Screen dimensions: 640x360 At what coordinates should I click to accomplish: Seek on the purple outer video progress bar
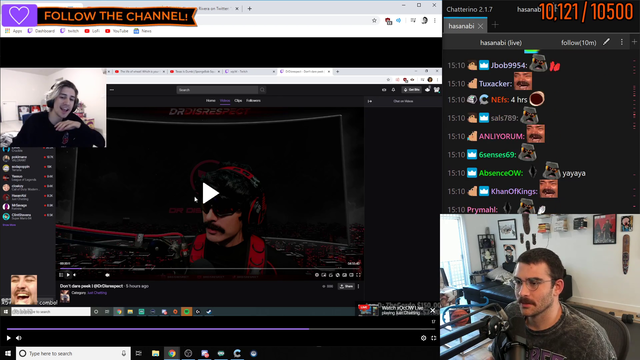(221, 329)
